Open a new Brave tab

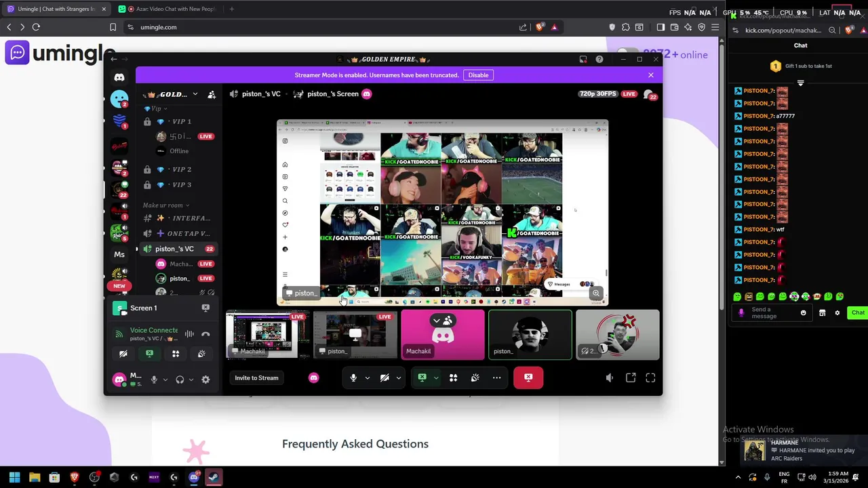(232, 9)
